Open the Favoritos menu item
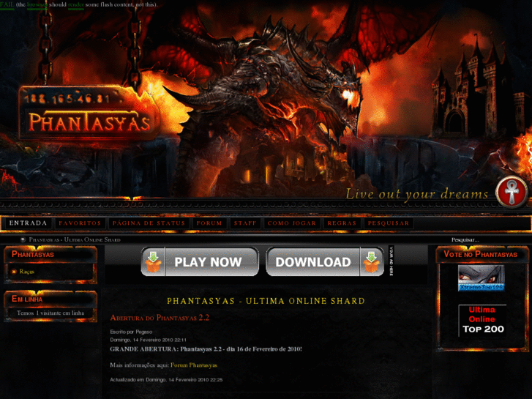This screenshot has width=532, height=399. tap(80, 223)
